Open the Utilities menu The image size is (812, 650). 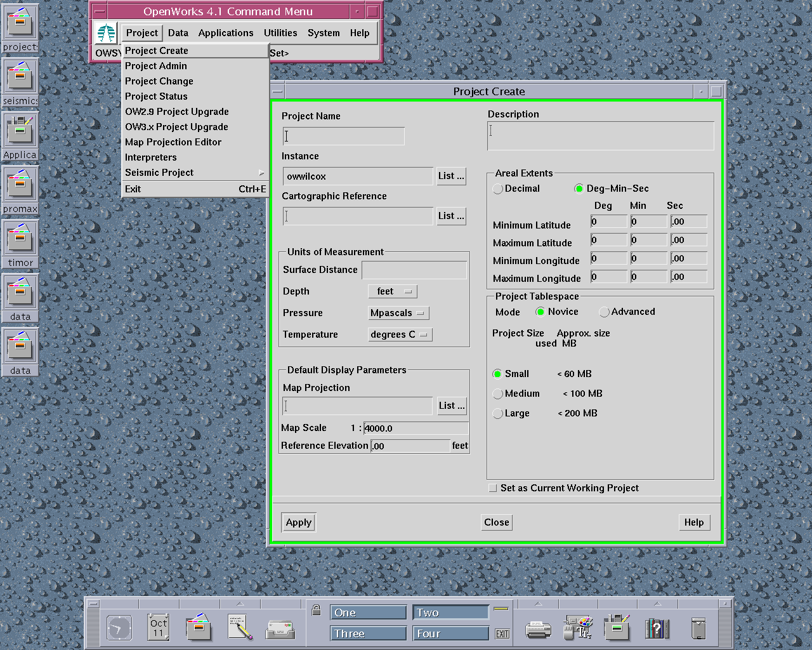(x=280, y=33)
